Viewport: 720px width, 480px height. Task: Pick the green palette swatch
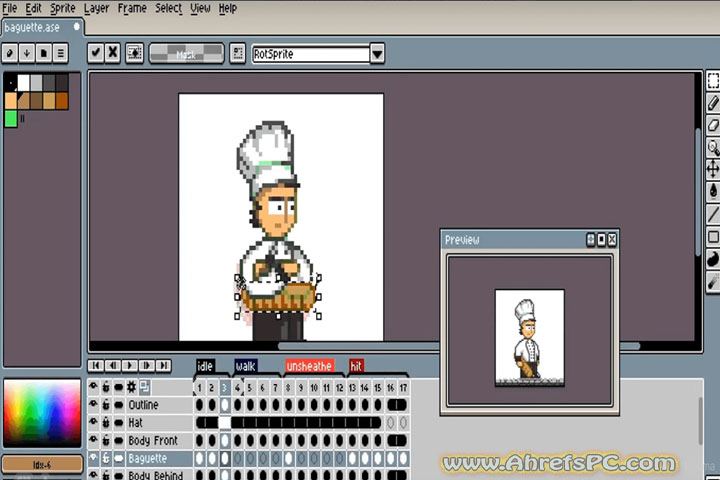click(x=11, y=119)
